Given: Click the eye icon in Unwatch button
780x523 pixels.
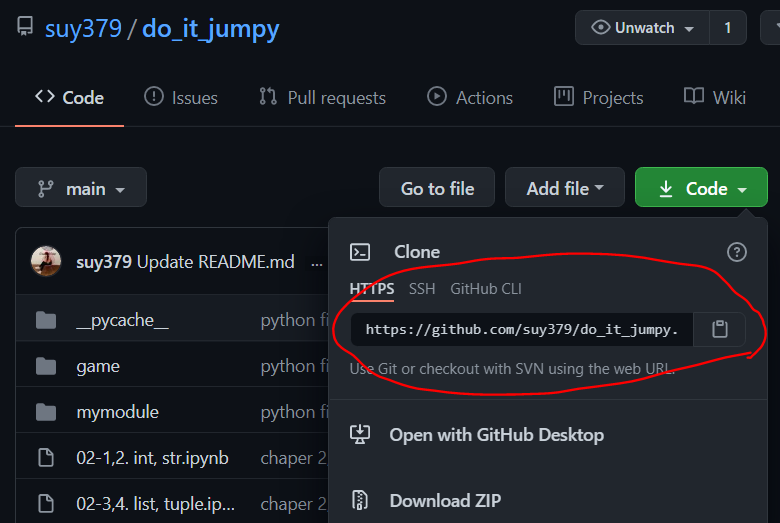Looking at the screenshot, I should coord(600,27).
